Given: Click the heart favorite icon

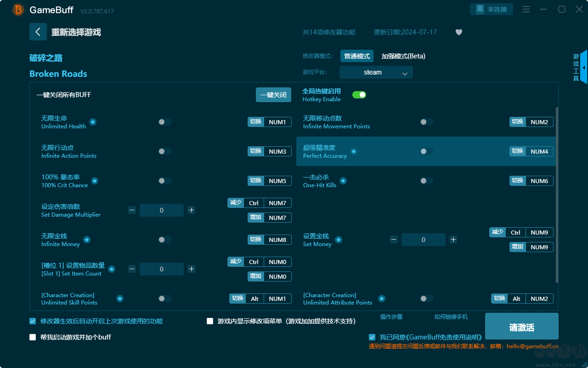Looking at the screenshot, I should 459,32.
